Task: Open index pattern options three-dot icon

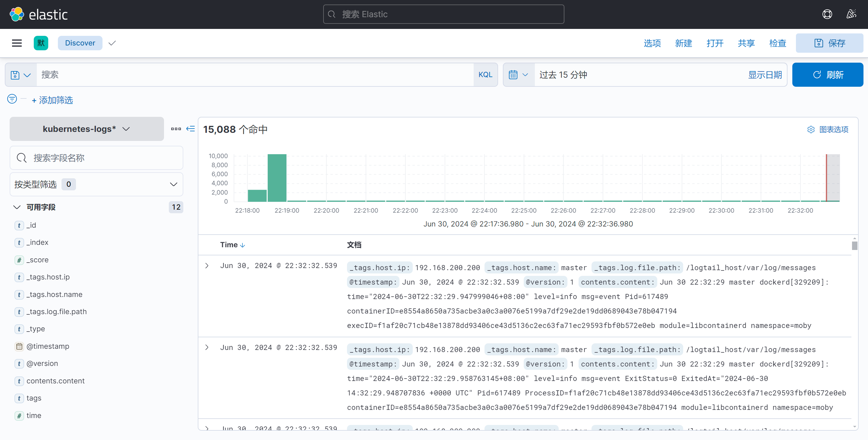Action: pos(176,129)
